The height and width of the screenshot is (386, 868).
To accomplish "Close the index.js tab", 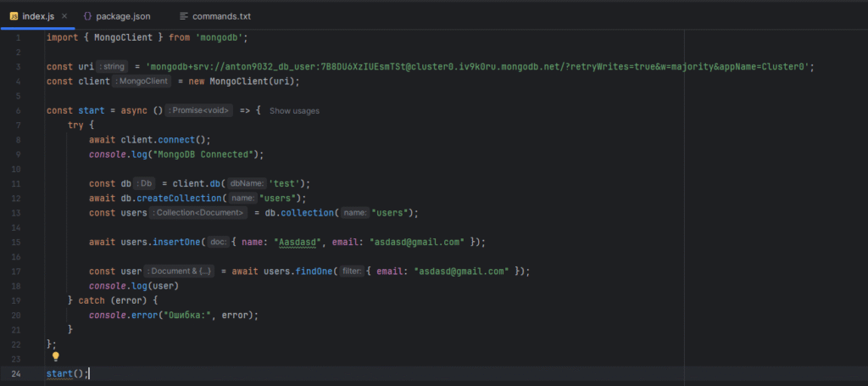I will point(64,16).
